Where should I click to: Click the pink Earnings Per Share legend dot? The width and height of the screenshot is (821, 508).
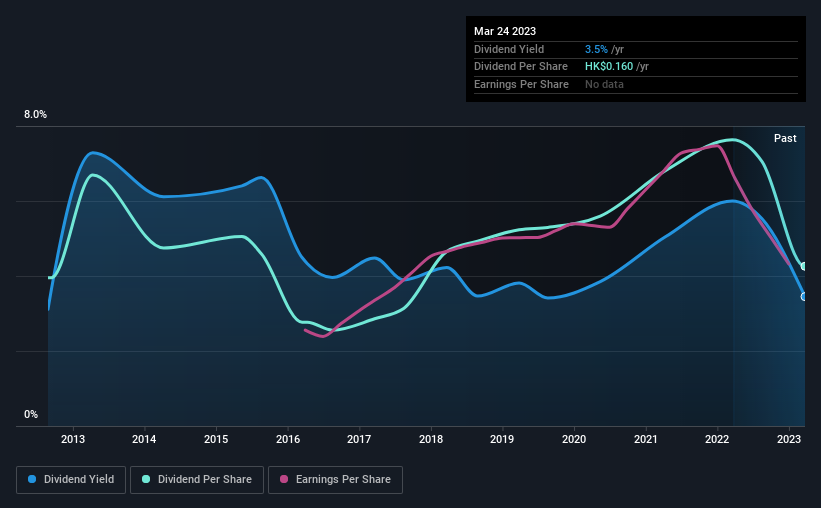(284, 479)
